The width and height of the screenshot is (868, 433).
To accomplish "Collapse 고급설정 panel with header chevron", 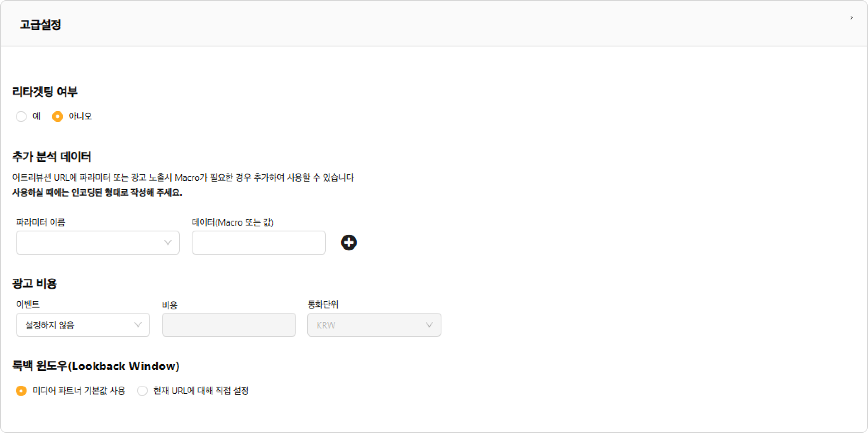I will coord(852,18).
